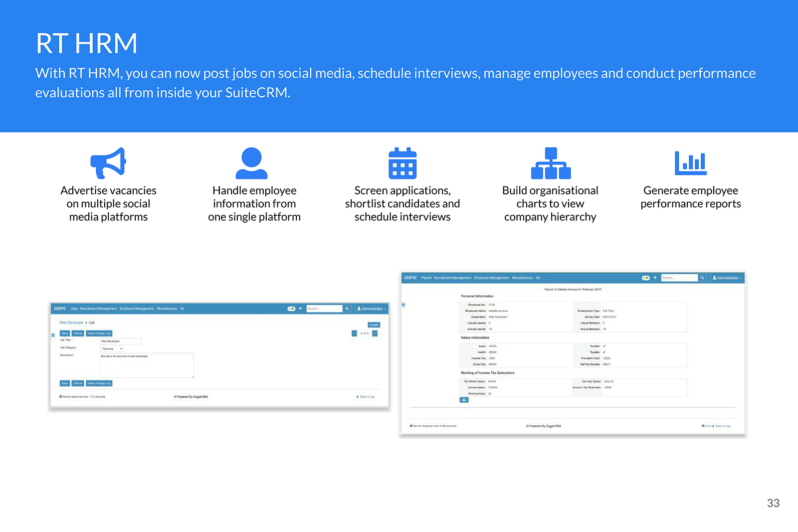798x532 pixels.
Task: Click Back to top in the payroll screenshot
Action: [723, 426]
